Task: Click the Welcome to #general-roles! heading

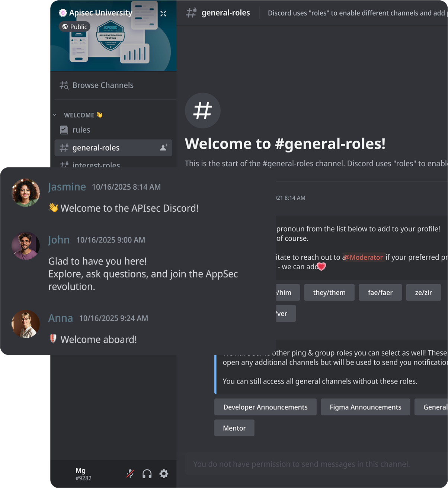Action: pos(285,144)
